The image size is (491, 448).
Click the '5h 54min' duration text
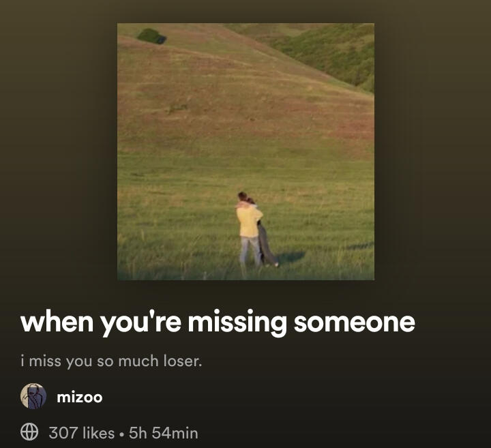point(164,433)
